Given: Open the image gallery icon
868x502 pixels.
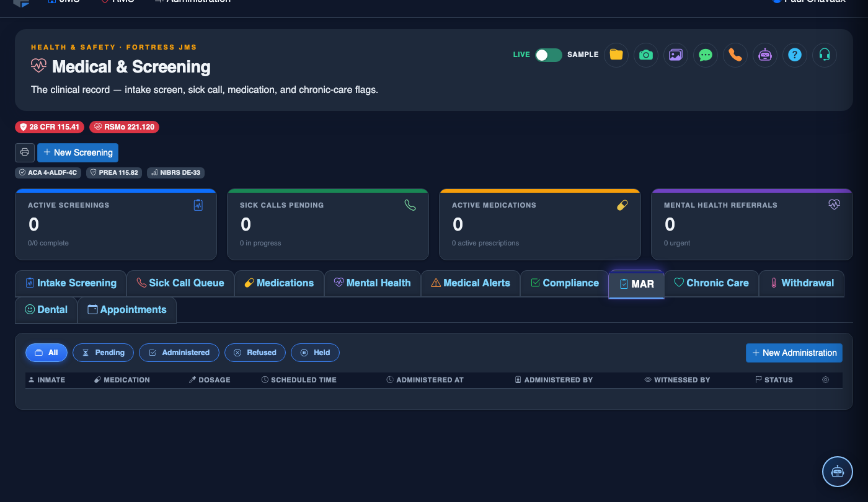Looking at the screenshot, I should pyautogui.click(x=676, y=55).
